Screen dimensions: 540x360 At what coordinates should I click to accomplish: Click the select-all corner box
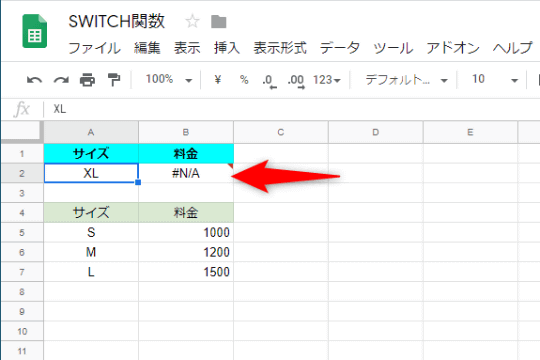pyautogui.click(x=22, y=132)
